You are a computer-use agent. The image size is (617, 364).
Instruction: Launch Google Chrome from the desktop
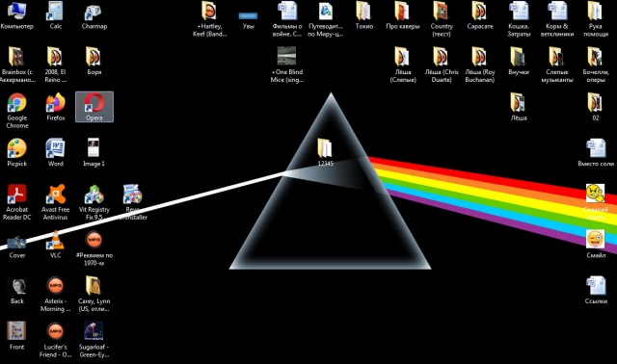point(16,111)
